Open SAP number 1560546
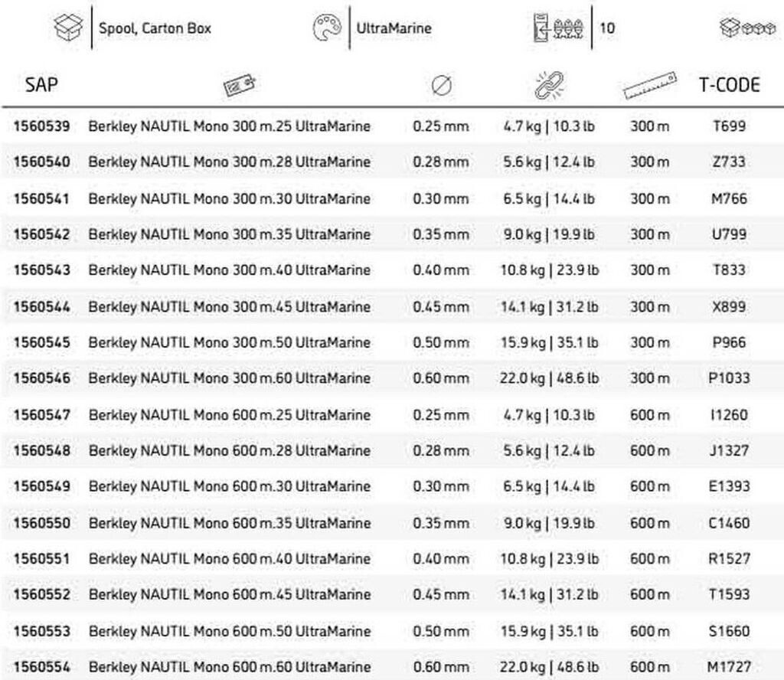Image resolution: width=784 pixels, height=680 pixels. point(41,378)
